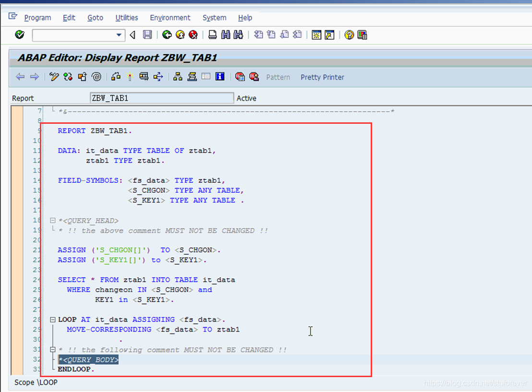Click the editor's previous object left arrow

[20, 77]
